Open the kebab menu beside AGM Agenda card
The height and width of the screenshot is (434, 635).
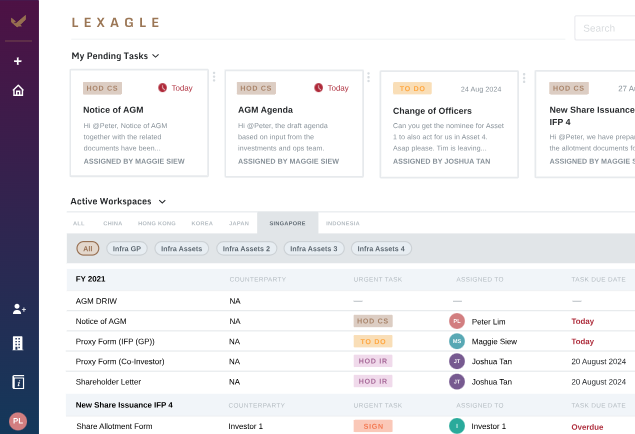click(x=369, y=77)
